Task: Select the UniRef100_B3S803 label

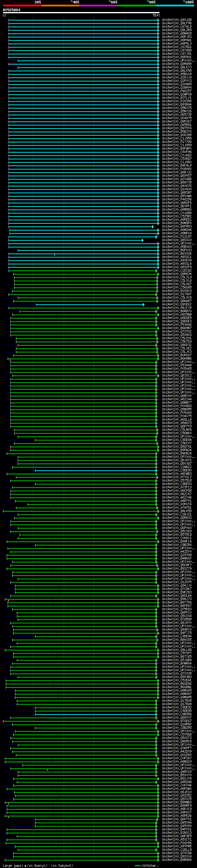Action: pos(177,291)
